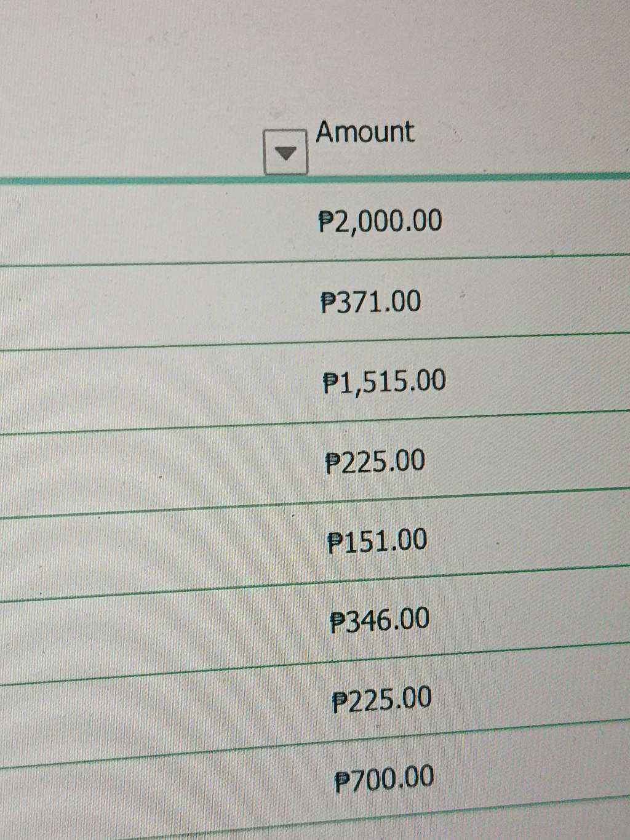Viewport: 630px width, 840px height.
Task: Open the filter dropdown arrow beside Amount
Action: (x=285, y=152)
